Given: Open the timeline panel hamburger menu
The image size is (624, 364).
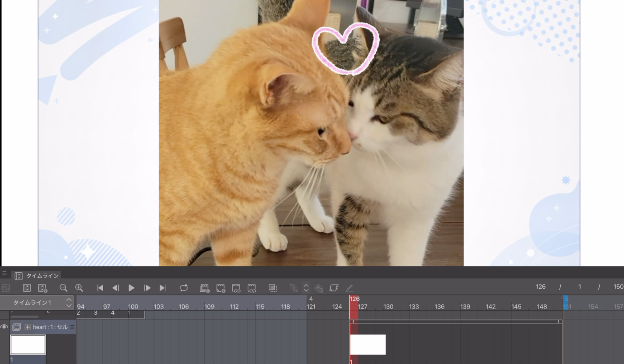Looking at the screenshot, I should point(5,273).
